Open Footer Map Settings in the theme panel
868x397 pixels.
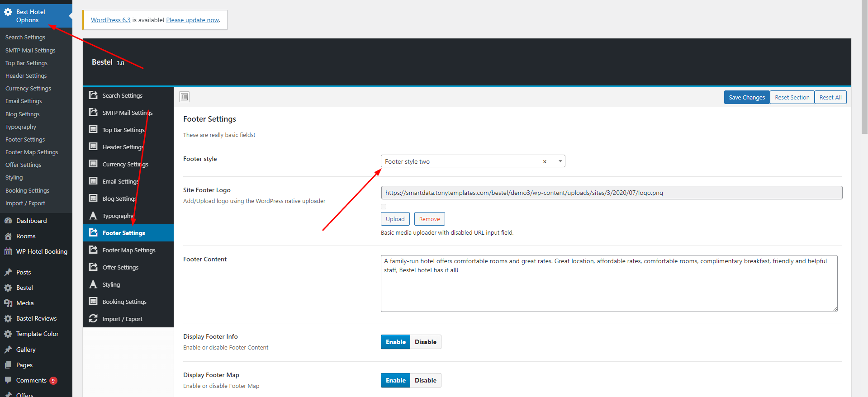[128, 250]
